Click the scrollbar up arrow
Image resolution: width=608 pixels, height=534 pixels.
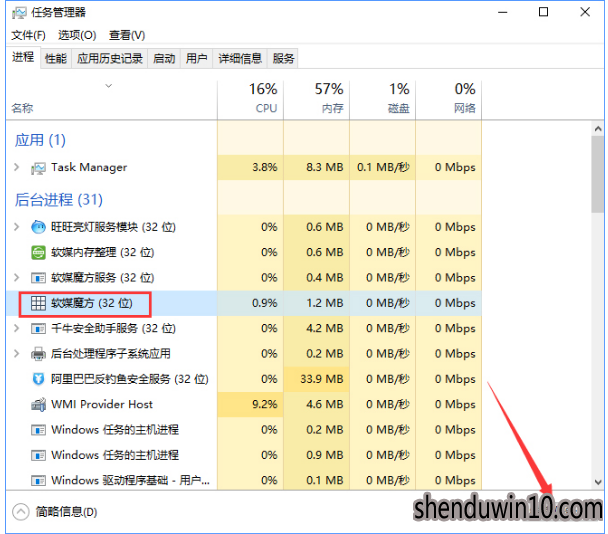coord(598,128)
